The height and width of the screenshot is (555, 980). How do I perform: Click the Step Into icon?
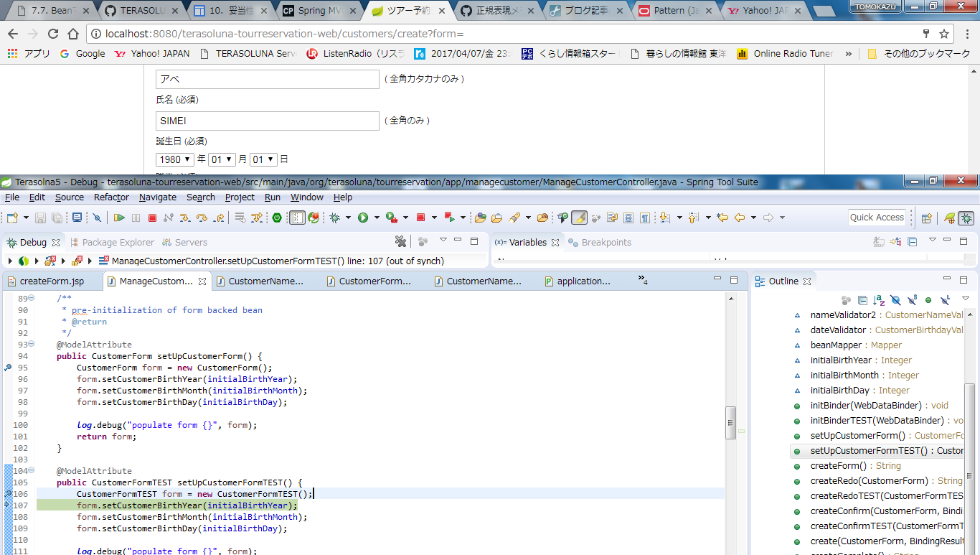click(184, 218)
